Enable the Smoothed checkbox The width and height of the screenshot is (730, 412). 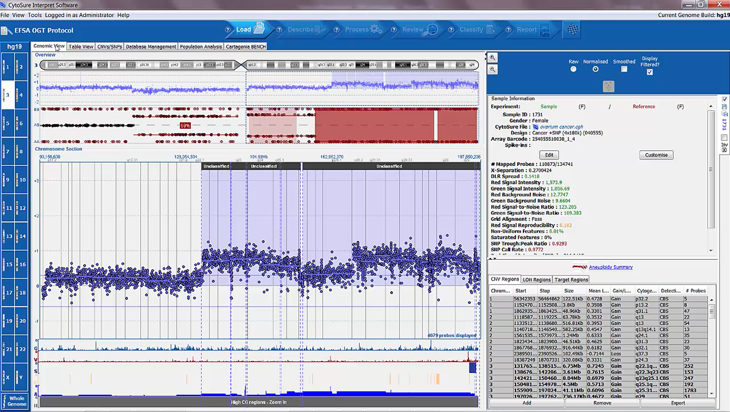coord(624,69)
